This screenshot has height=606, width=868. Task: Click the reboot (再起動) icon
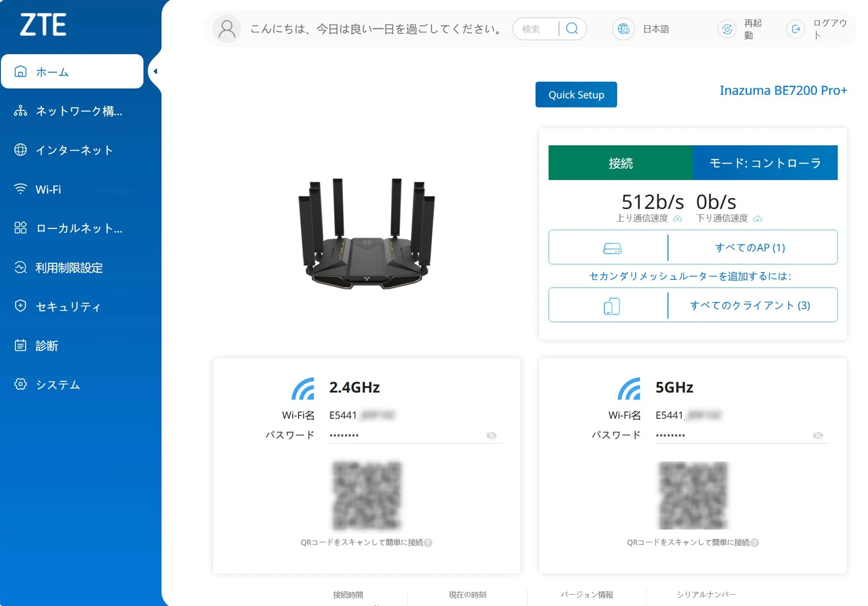[x=727, y=29]
